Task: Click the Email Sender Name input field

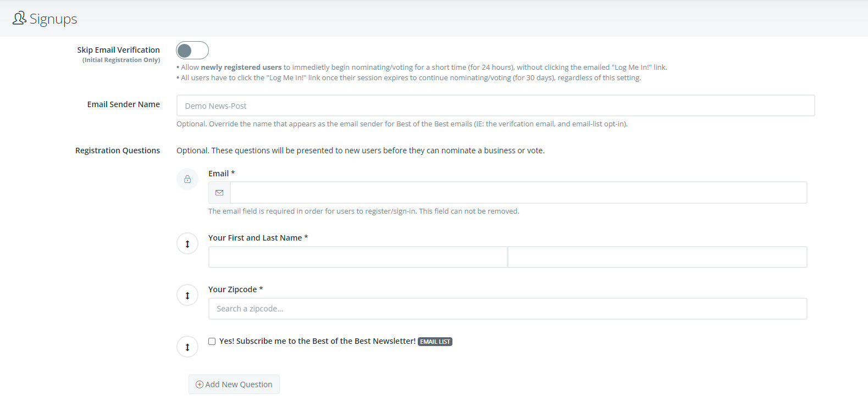Action: pos(495,105)
